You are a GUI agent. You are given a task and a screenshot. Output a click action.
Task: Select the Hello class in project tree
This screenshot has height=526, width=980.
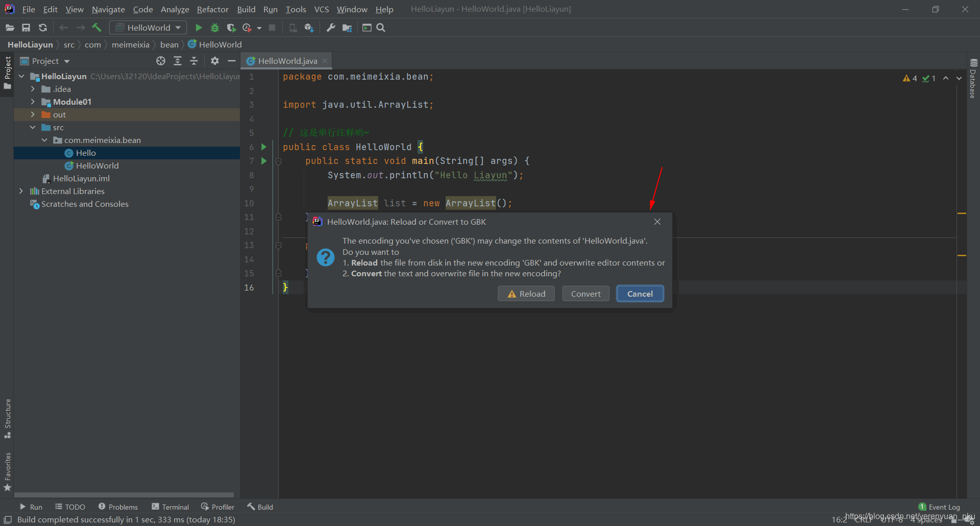[86, 153]
